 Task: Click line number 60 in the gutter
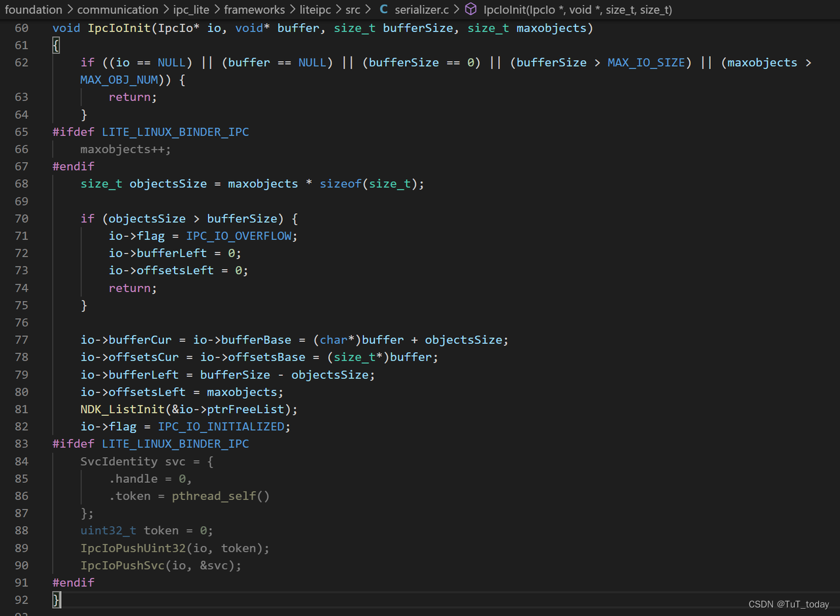(21, 28)
